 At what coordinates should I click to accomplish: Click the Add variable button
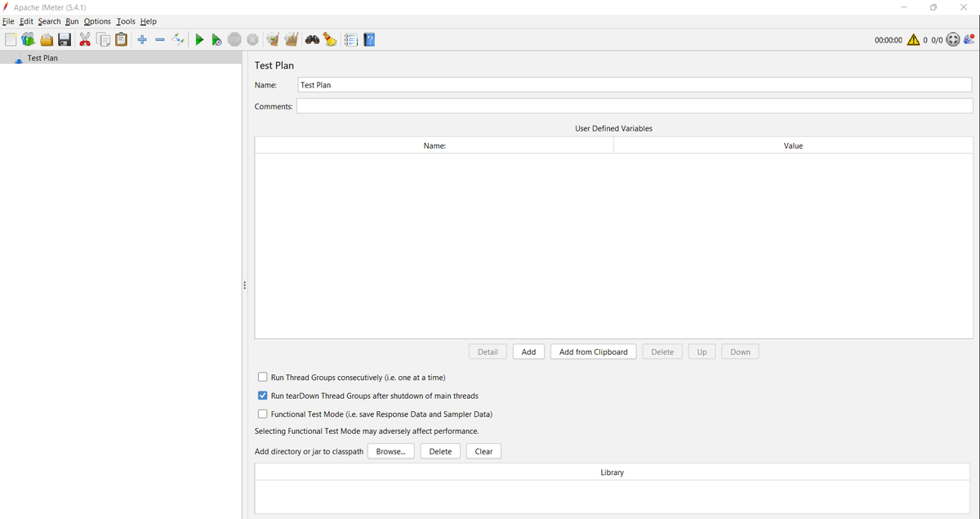tap(528, 351)
